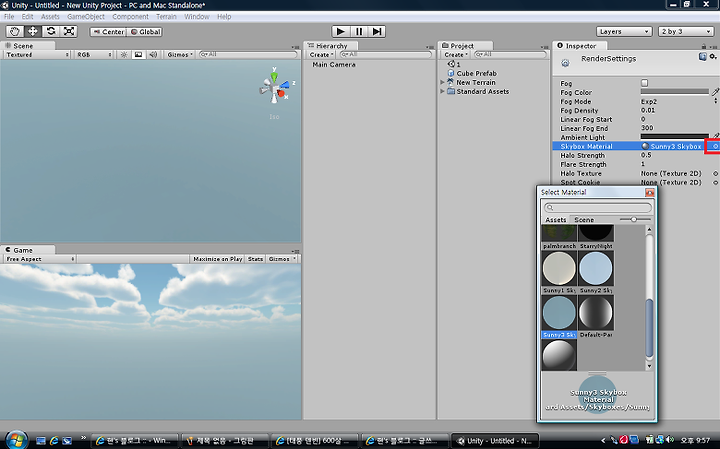720x449 pixels.
Task: Click the Select Material search field
Action: (598, 208)
